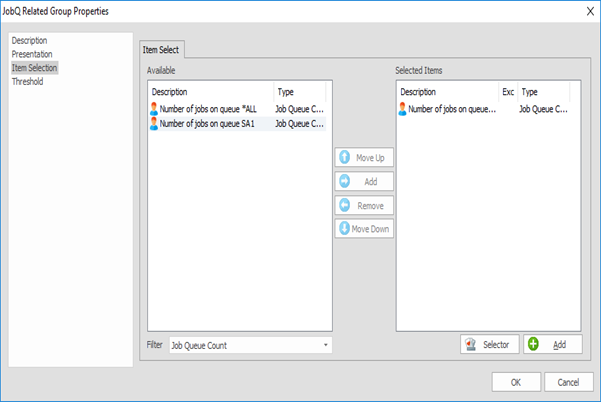The height and width of the screenshot is (402, 601).
Task: Click the icon beside the SA1 queue item
Action: (153, 124)
